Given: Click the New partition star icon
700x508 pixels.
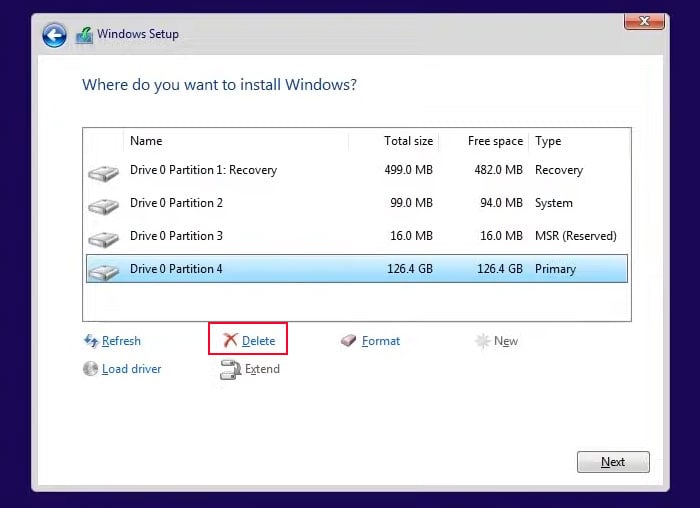Looking at the screenshot, I should [483, 341].
